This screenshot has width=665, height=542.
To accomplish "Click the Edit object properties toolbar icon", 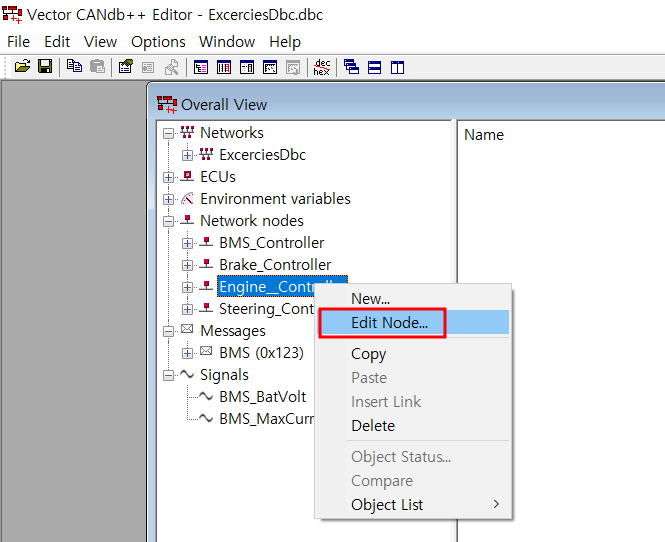I will point(126,67).
